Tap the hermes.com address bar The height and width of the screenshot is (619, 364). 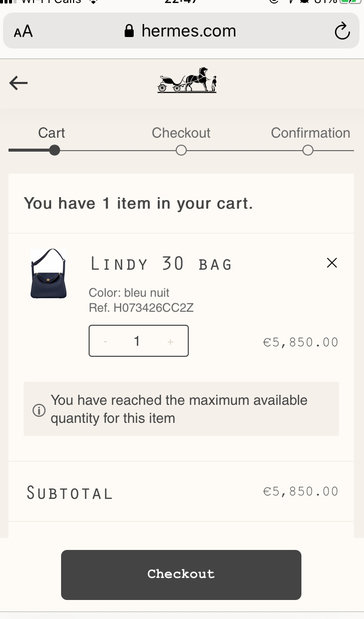coord(181,31)
